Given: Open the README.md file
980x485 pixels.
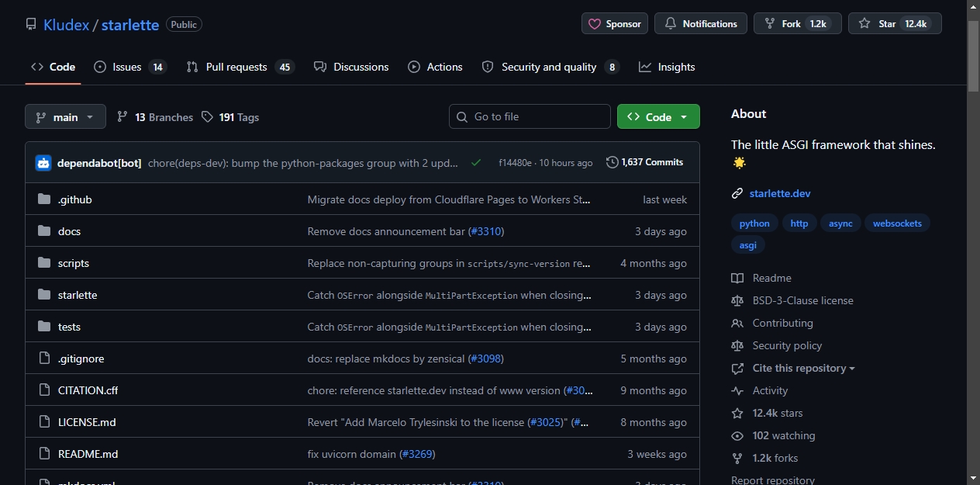Looking at the screenshot, I should (88, 454).
